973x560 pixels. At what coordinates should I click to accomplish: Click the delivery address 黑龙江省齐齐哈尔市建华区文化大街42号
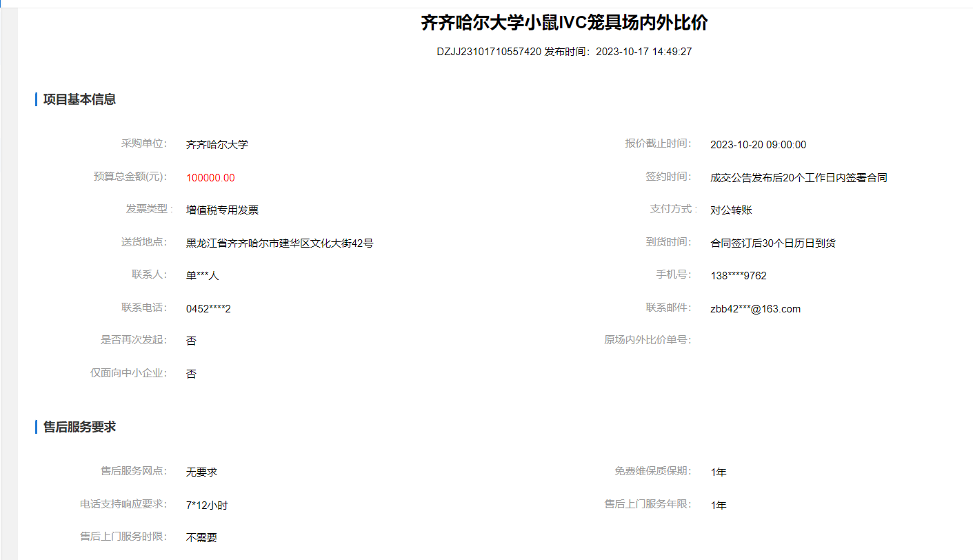(279, 243)
